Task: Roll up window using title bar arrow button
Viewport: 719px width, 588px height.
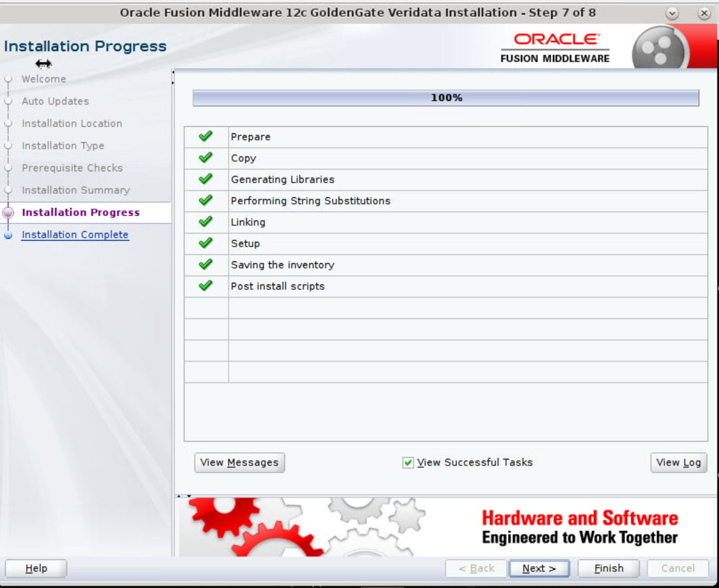Action: click(672, 13)
